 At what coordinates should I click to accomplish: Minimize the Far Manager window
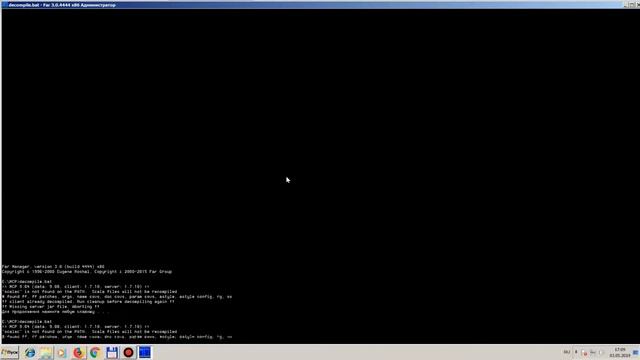click(626, 4)
